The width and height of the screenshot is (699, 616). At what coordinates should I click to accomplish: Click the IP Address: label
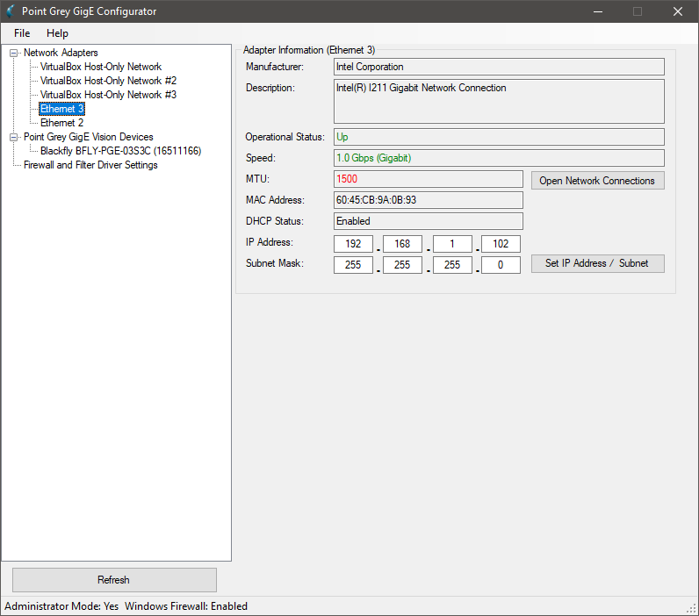click(x=270, y=242)
